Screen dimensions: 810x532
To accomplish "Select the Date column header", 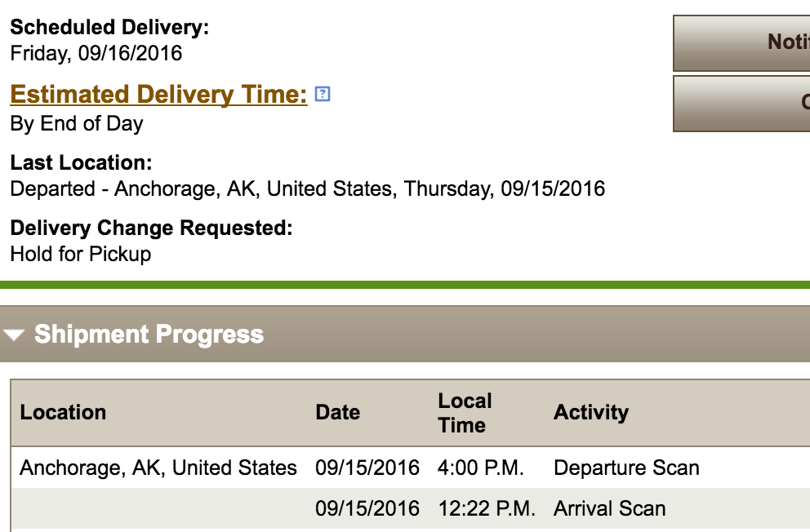I will pos(337,412).
